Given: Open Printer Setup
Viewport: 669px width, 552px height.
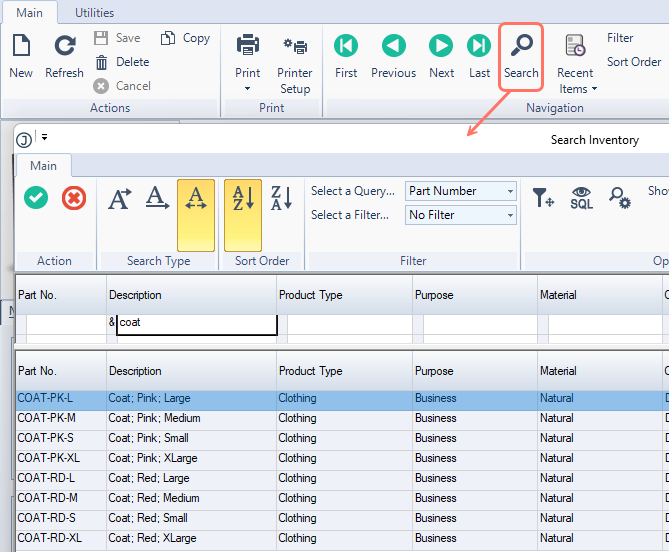Looking at the screenshot, I should pos(295,64).
